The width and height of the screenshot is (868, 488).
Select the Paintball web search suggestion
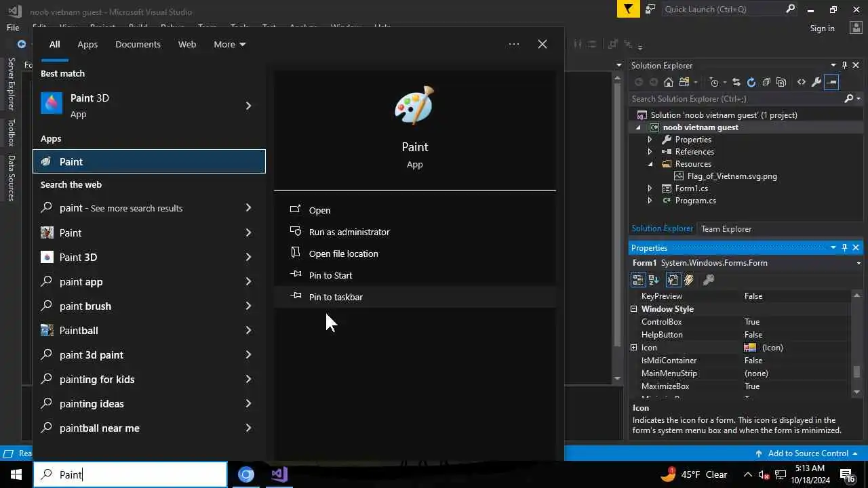click(x=149, y=330)
